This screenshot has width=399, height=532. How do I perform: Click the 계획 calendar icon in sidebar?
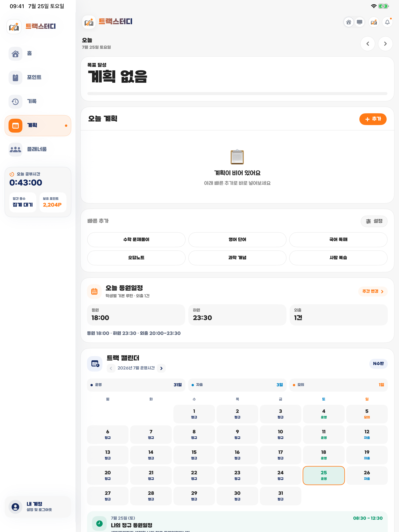coord(15,125)
